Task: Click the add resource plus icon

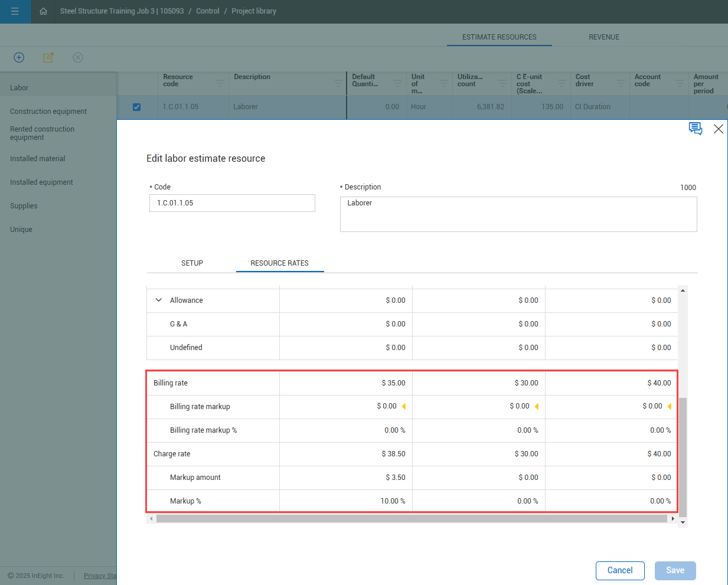Action: coord(19,57)
